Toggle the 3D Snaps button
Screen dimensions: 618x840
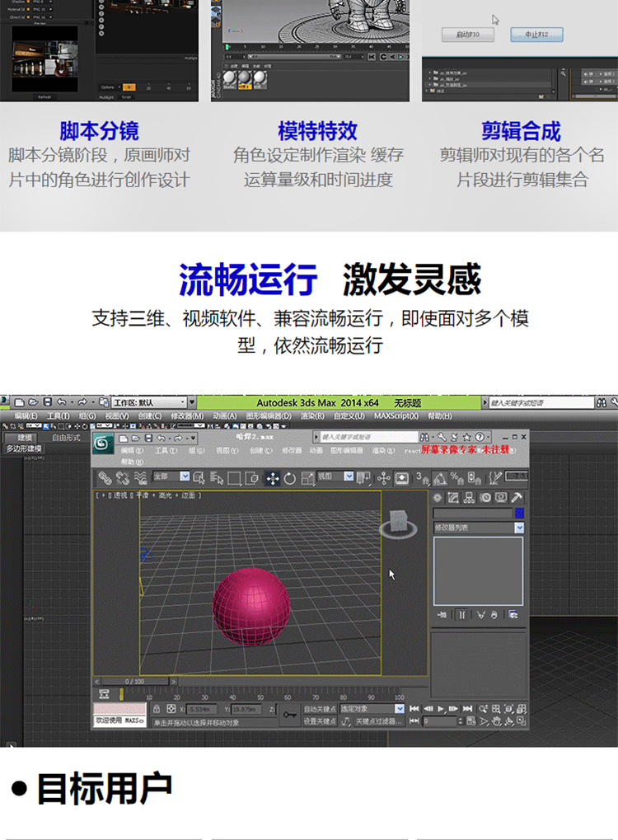tap(422, 478)
